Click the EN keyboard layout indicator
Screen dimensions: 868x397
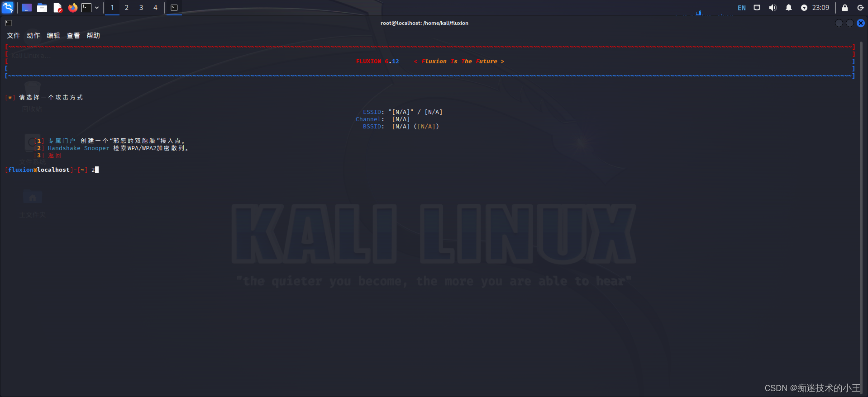(x=742, y=8)
